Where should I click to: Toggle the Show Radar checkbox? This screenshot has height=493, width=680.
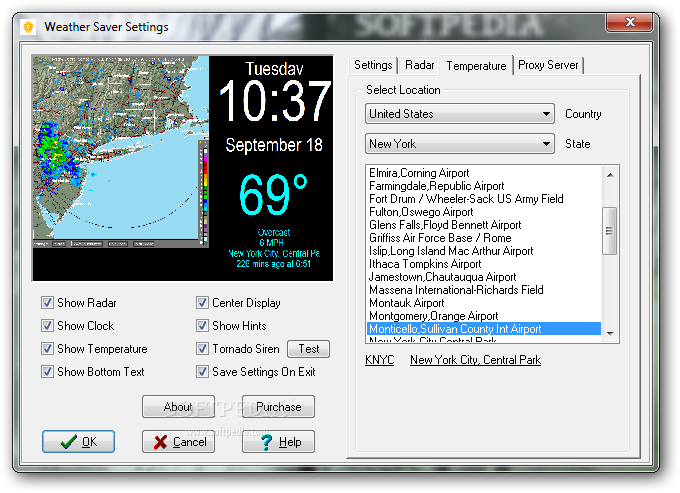47,303
